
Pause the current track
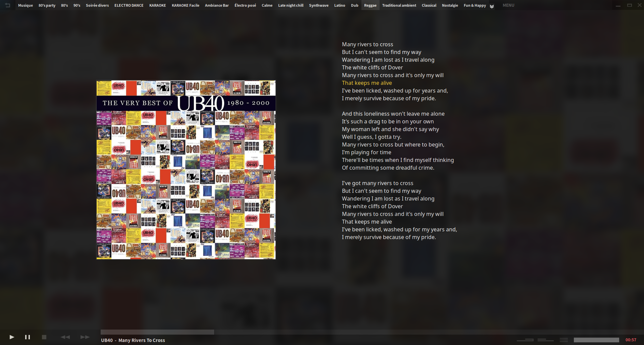point(27,337)
